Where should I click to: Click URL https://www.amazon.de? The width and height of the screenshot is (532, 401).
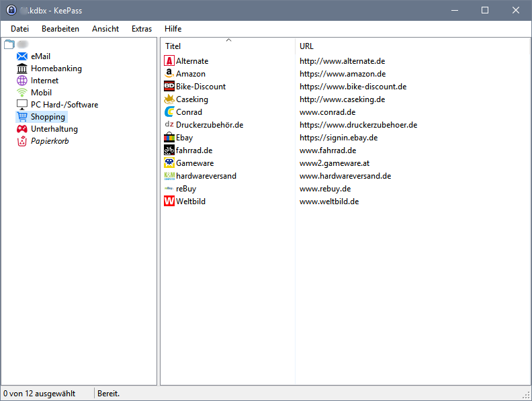[x=343, y=74]
